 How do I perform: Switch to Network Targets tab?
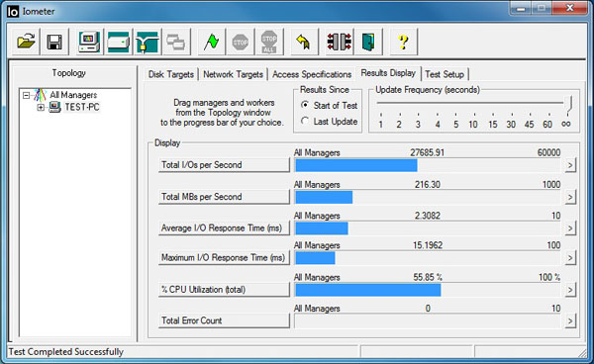[x=233, y=74]
